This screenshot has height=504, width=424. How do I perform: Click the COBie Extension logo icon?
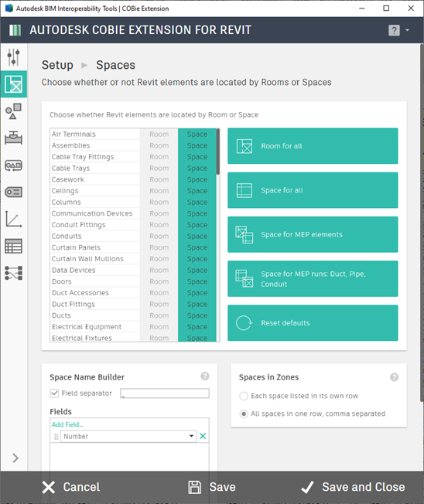(15, 30)
